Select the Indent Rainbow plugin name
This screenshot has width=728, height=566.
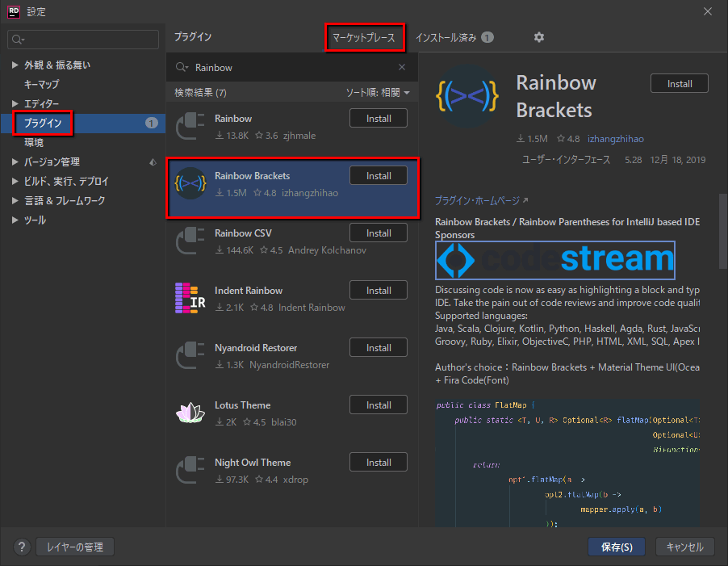[x=249, y=291]
